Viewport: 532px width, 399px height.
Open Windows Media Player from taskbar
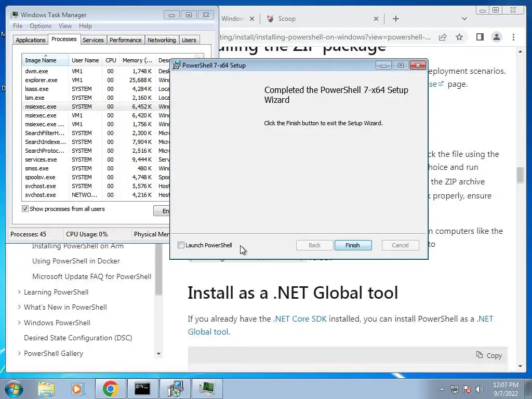(x=78, y=389)
